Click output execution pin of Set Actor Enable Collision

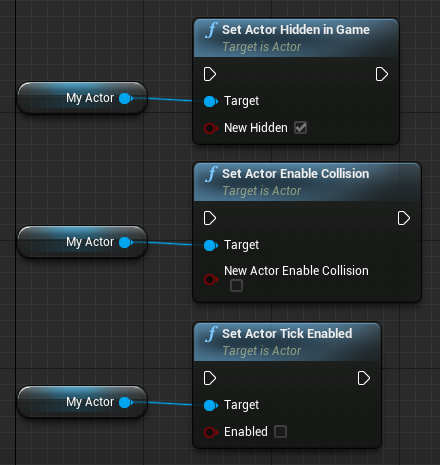click(x=404, y=218)
